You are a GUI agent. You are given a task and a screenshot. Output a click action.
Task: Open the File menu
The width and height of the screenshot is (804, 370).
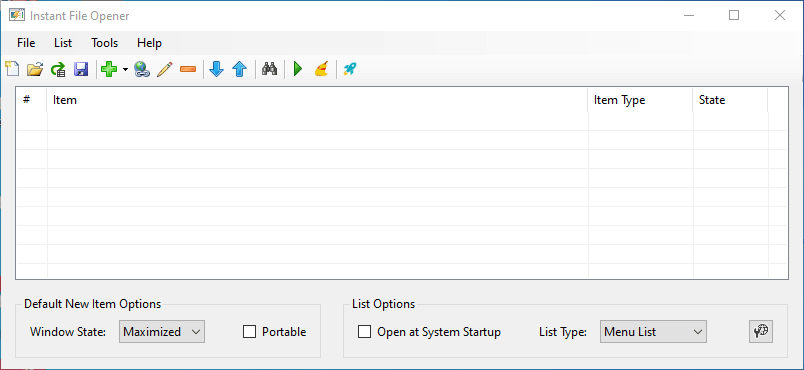[x=26, y=43]
